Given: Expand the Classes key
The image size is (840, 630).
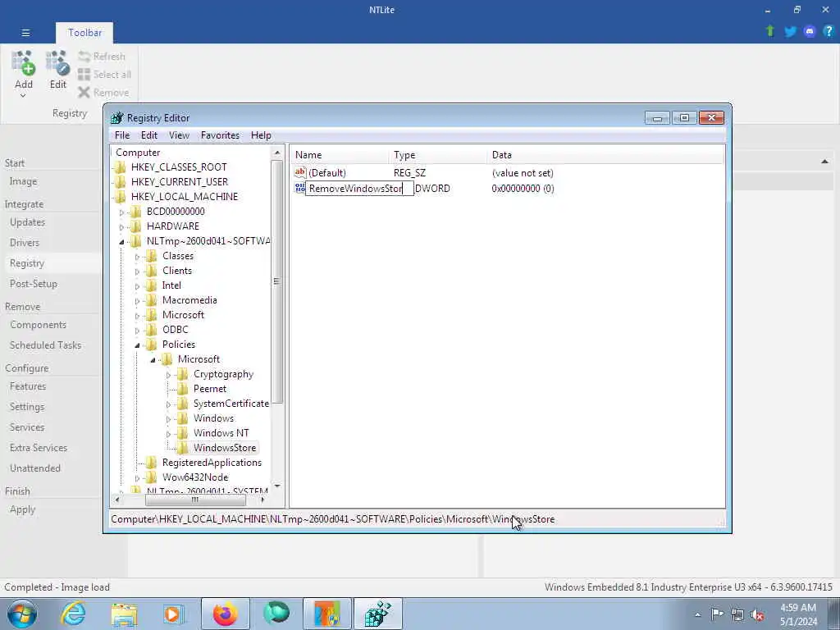Looking at the screenshot, I should tap(137, 257).
